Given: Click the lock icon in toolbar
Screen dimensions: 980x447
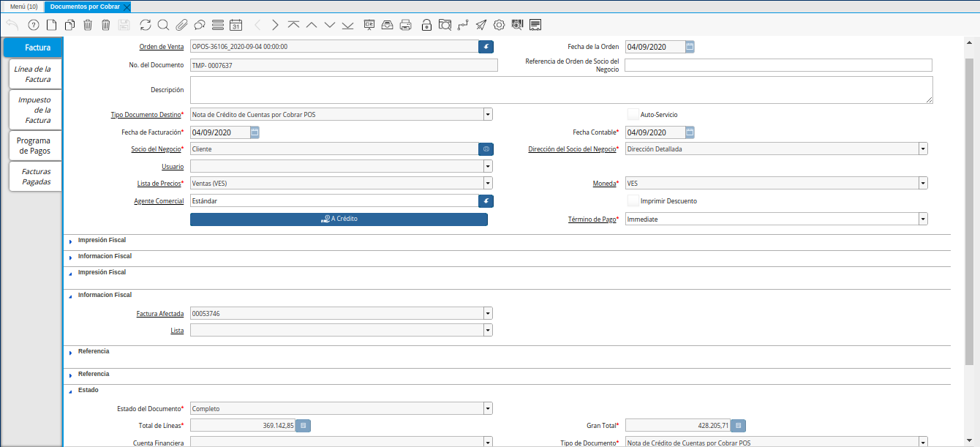Looking at the screenshot, I should pyautogui.click(x=426, y=25).
